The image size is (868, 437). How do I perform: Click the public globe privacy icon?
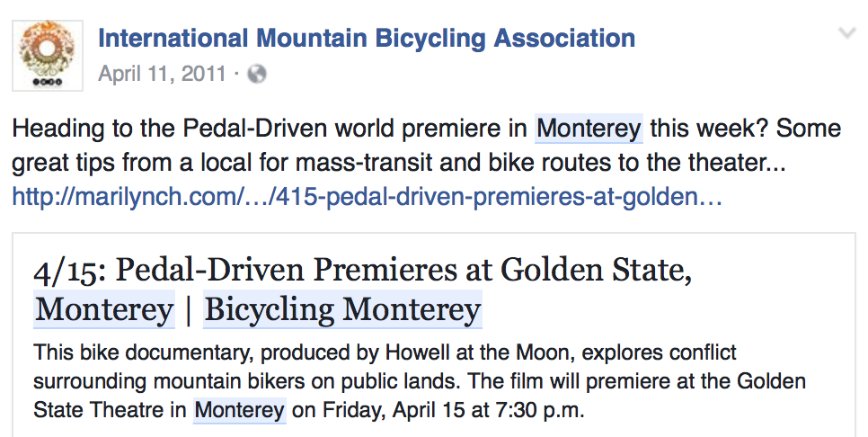coord(257,75)
